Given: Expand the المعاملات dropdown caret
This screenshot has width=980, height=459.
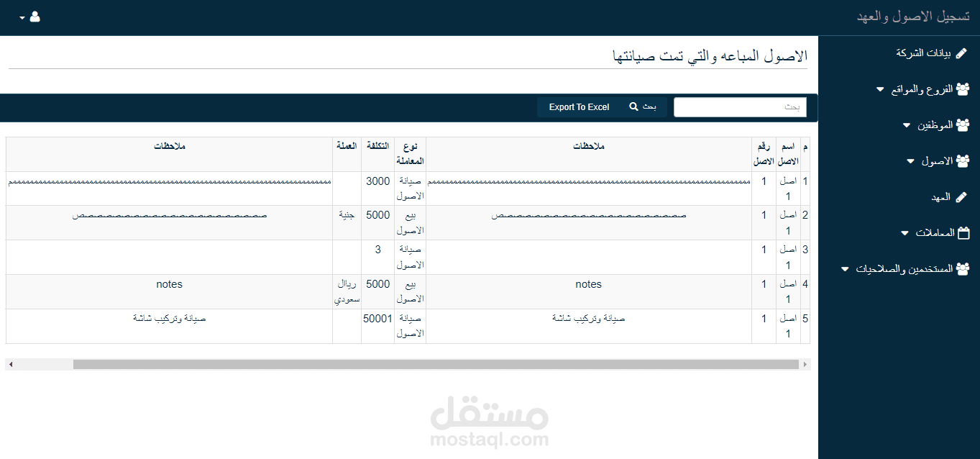Looking at the screenshot, I should coord(905,233).
